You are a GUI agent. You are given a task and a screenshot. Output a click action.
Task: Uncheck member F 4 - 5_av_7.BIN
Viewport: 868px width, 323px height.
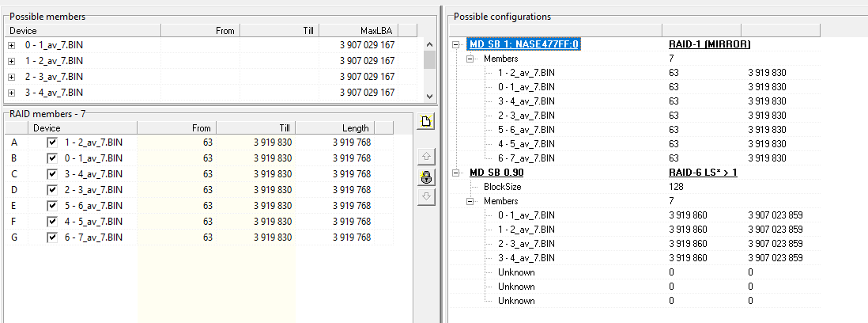[53, 222]
